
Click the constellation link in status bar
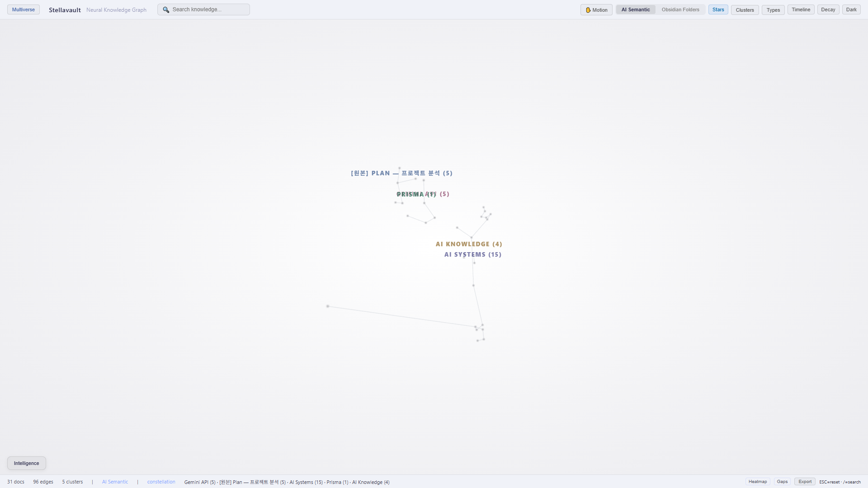161,482
